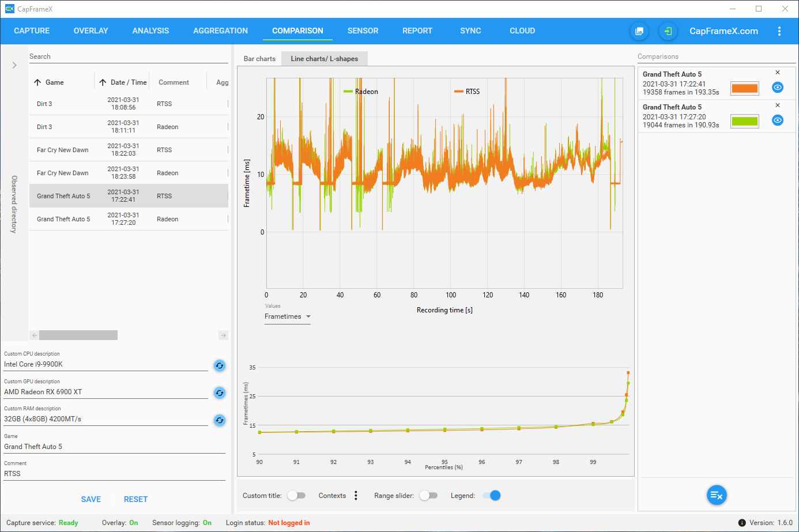
Task: Sort by Date / Time column arrow
Action: point(103,82)
